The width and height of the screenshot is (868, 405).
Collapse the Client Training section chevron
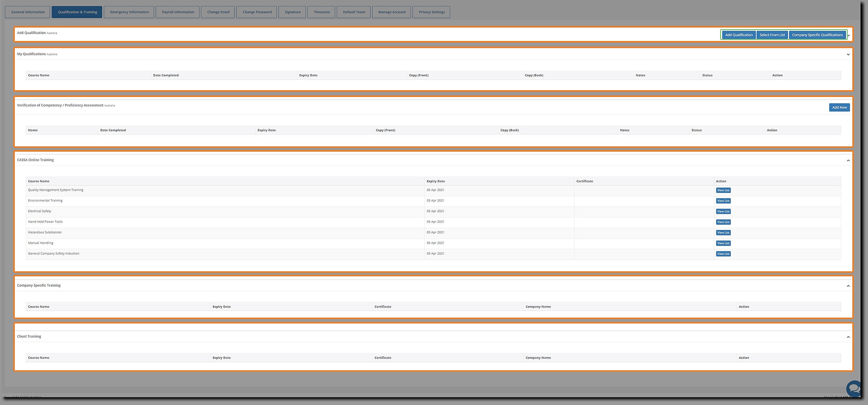pyautogui.click(x=848, y=337)
